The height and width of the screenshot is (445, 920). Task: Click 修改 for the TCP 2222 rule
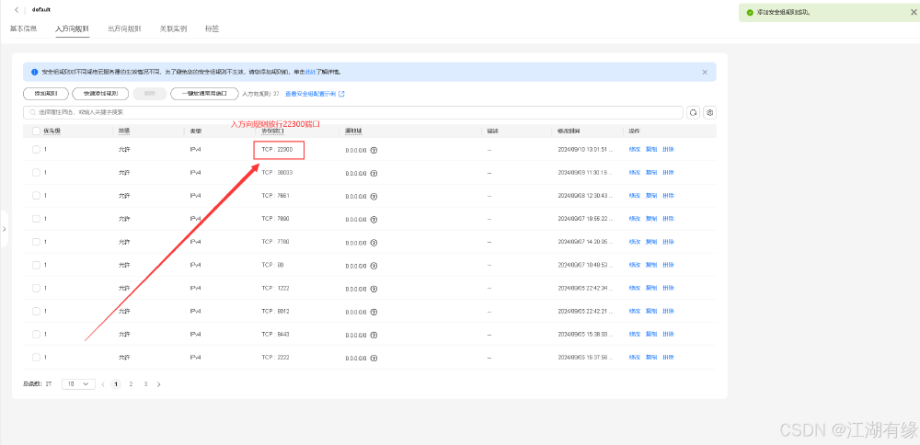pos(634,357)
